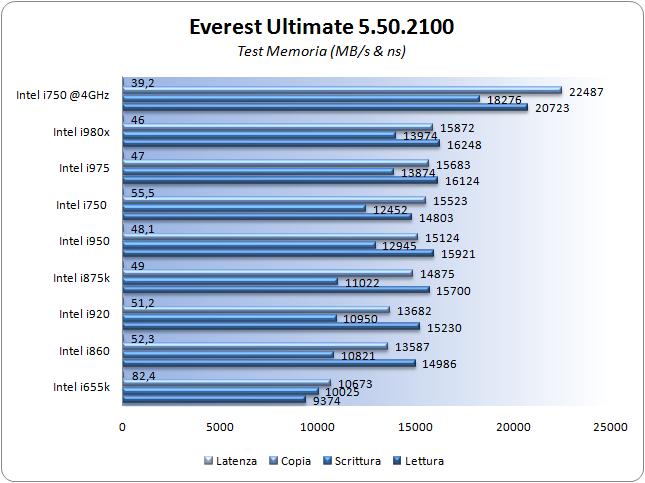Screen dimensions: 645x483
Task: Click the Intel i980x axis label
Action: coord(81,131)
